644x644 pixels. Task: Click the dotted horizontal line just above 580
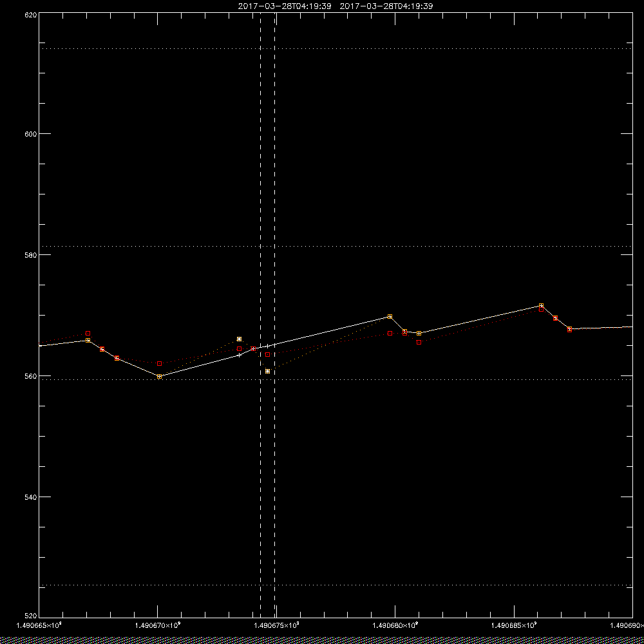point(336,247)
